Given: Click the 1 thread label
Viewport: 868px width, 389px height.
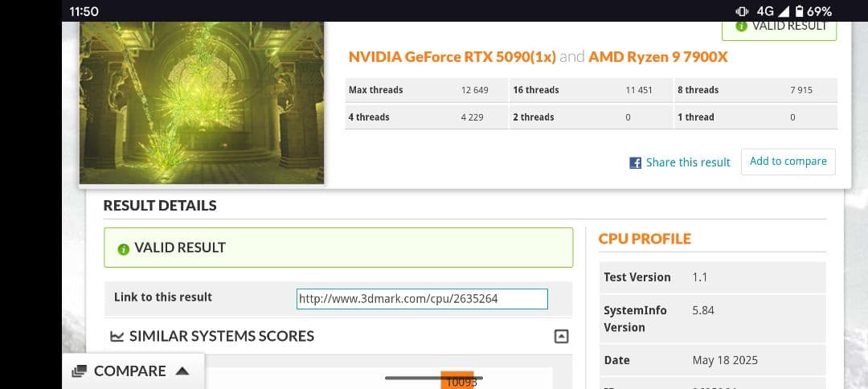Looking at the screenshot, I should pos(696,117).
